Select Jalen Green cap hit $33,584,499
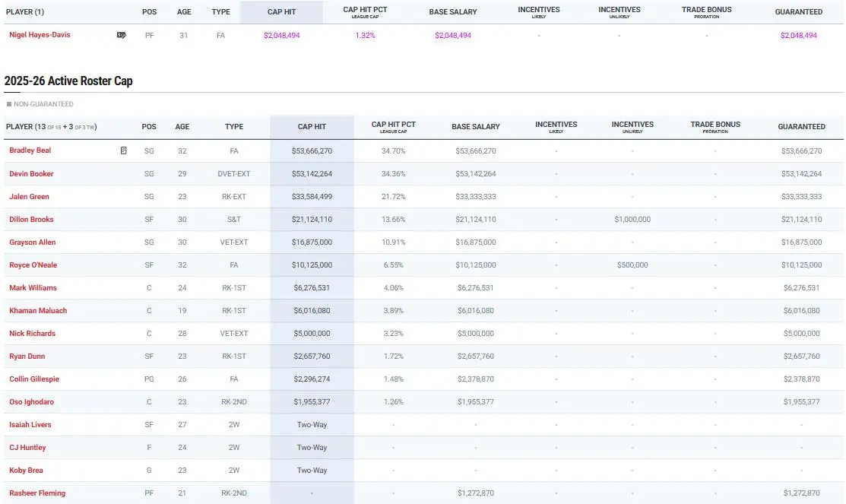846x504 pixels. pyautogui.click(x=312, y=196)
